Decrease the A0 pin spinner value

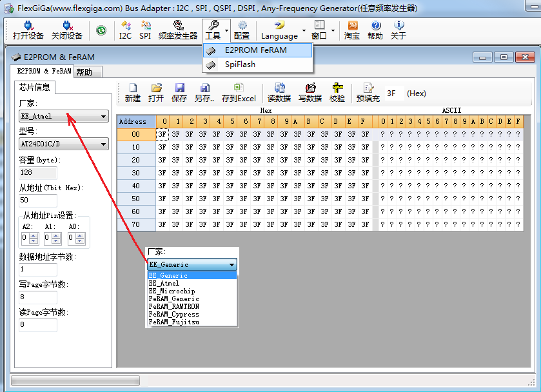coord(81,241)
